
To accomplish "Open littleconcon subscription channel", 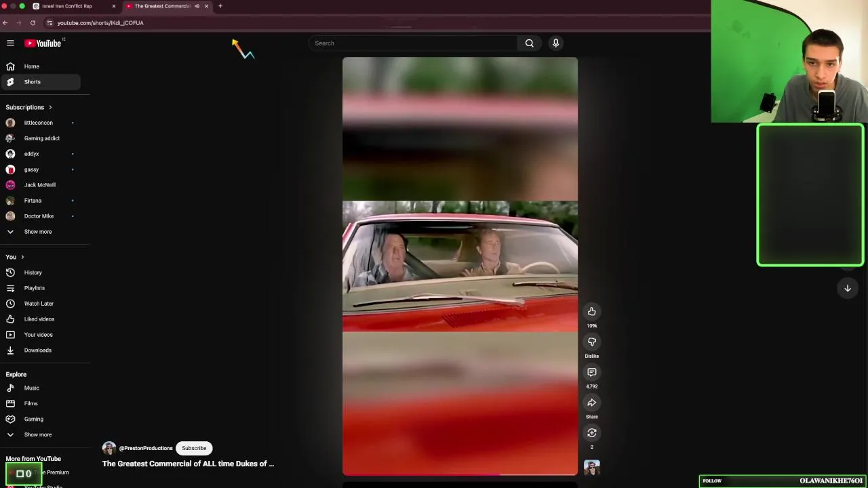I will point(40,123).
